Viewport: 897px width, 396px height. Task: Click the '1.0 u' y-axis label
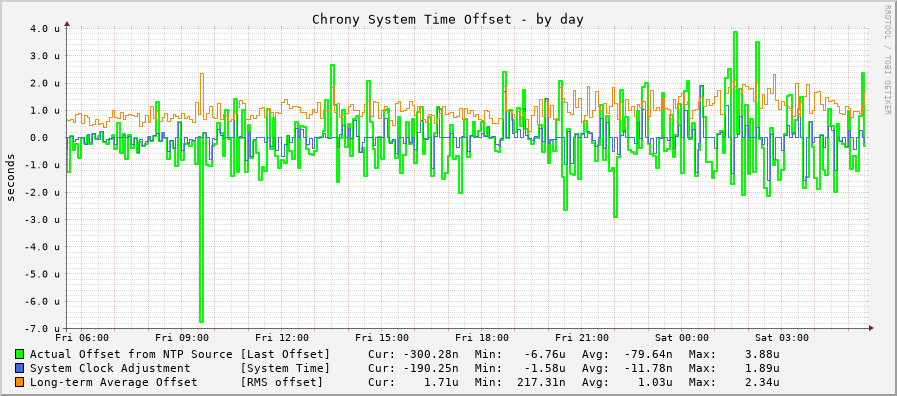(45, 110)
